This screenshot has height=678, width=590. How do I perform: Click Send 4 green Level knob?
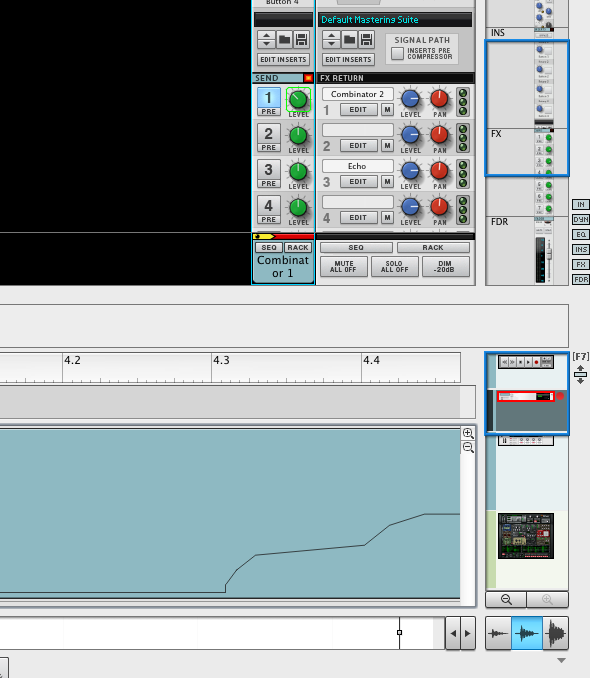(298, 207)
